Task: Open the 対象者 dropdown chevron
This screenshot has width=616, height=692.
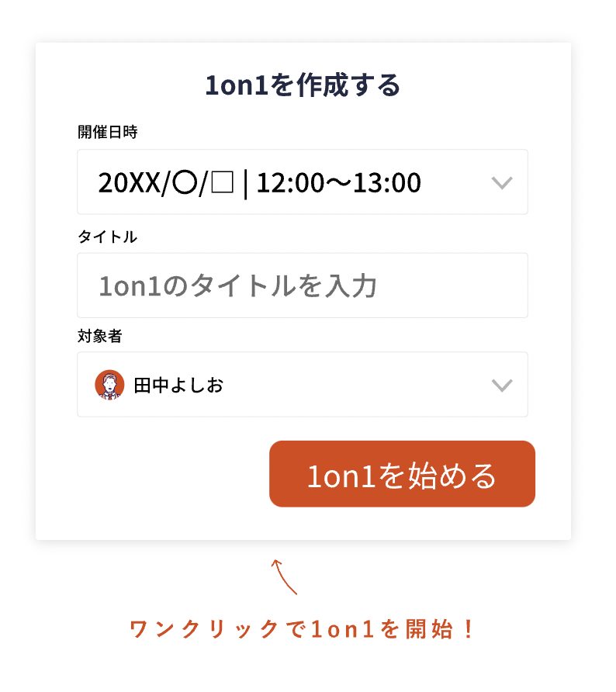Action: 502,385
